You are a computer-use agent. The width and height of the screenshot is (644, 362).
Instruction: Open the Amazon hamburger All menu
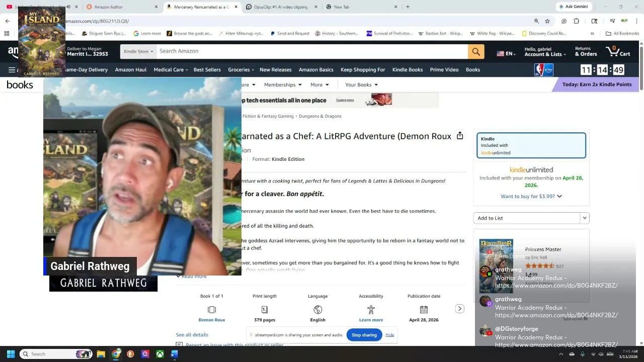point(12,70)
